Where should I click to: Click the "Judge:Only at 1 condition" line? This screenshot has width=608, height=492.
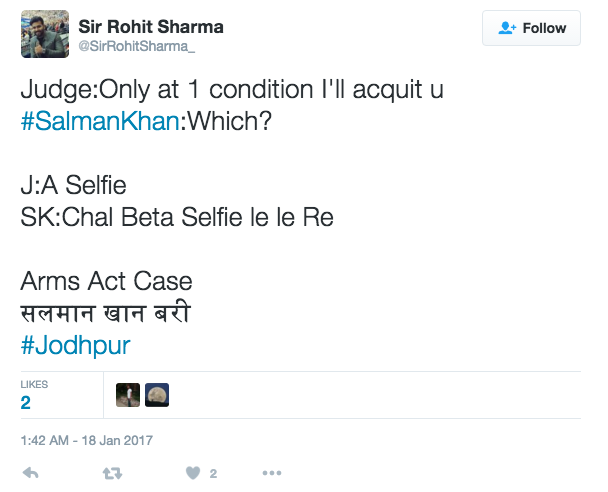pos(231,89)
